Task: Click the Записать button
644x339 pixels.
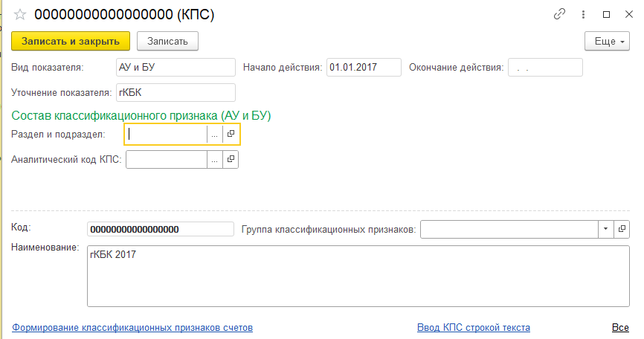Action: (167, 41)
